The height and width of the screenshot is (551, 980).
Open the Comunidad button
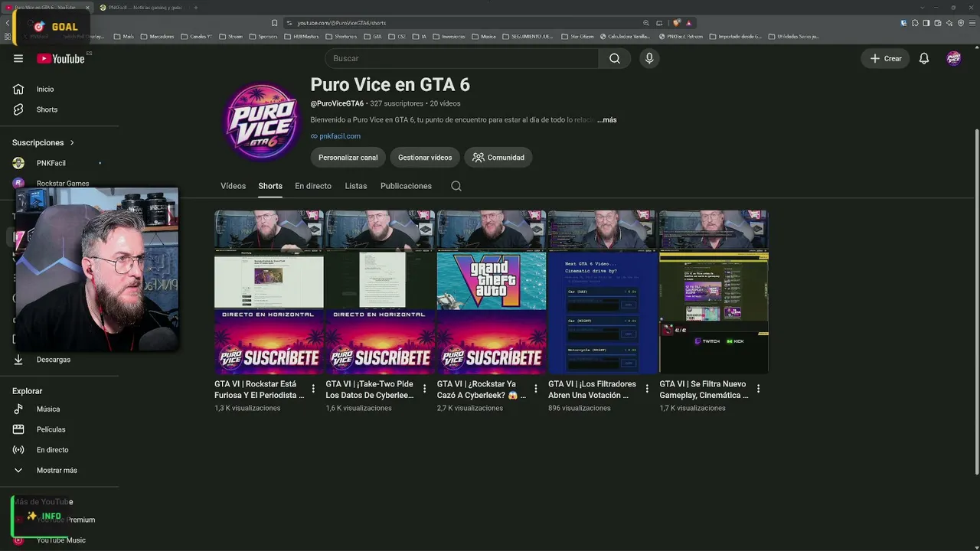(498, 158)
